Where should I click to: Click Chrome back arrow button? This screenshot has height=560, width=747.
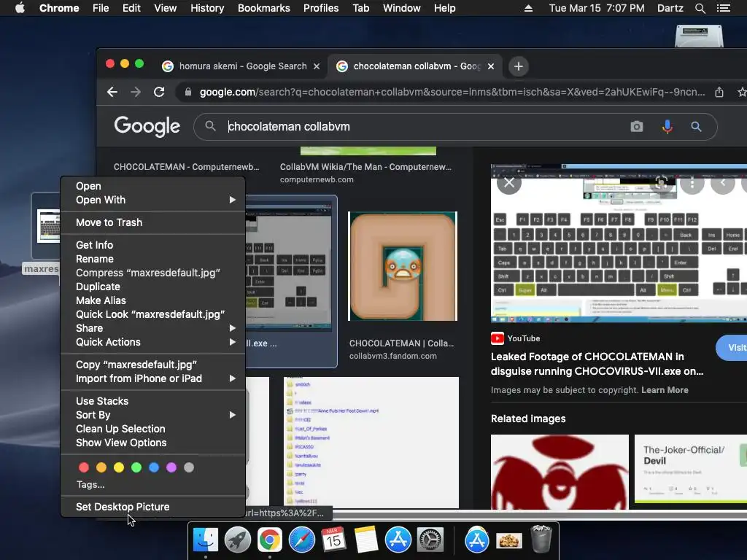[x=112, y=92]
